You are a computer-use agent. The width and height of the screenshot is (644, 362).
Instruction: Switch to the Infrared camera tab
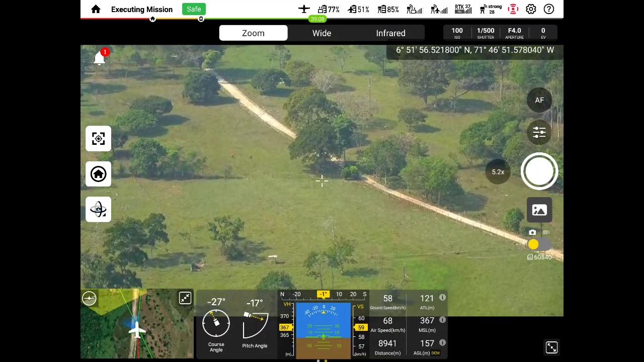(390, 33)
